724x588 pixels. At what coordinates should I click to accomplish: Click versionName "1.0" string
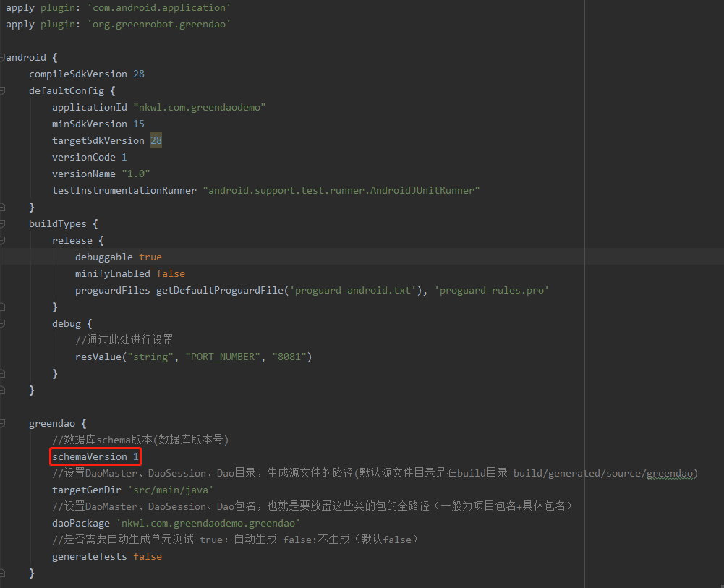136,174
